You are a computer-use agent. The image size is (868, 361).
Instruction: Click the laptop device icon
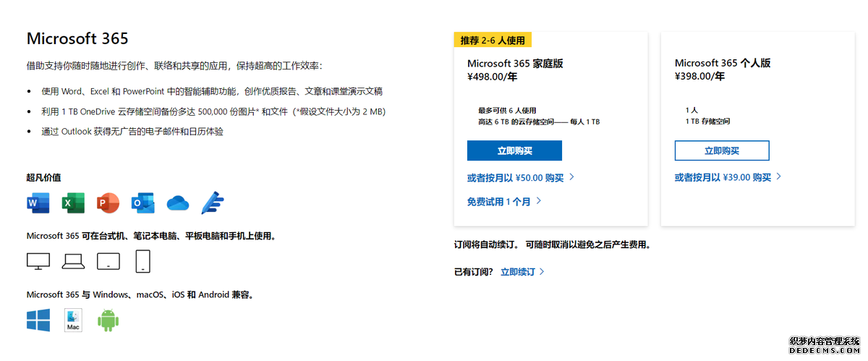point(73,261)
